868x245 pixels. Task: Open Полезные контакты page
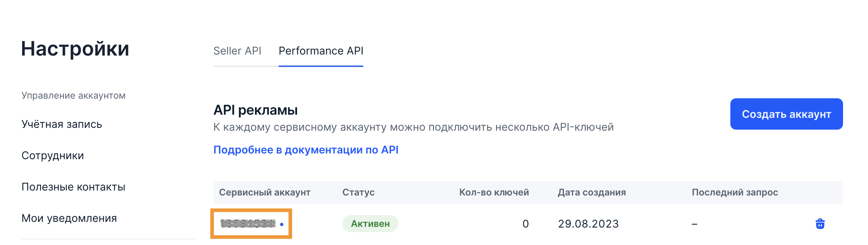tap(73, 187)
